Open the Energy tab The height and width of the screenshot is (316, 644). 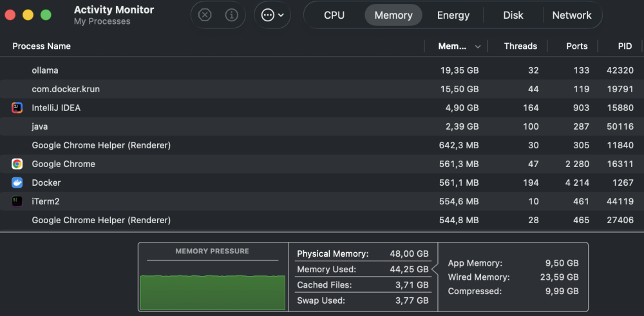[x=453, y=15]
